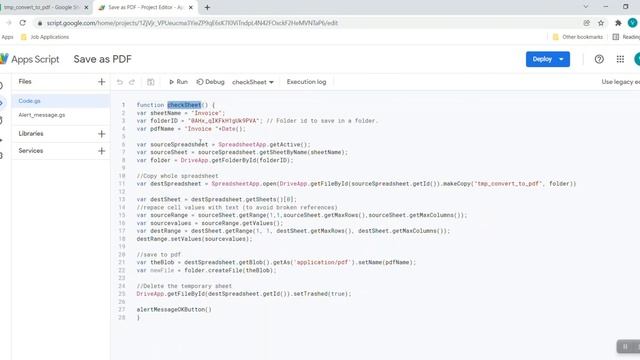Add a library with plus icon
Image resolution: width=640 pixels, height=360 pixels.
pos(102,134)
